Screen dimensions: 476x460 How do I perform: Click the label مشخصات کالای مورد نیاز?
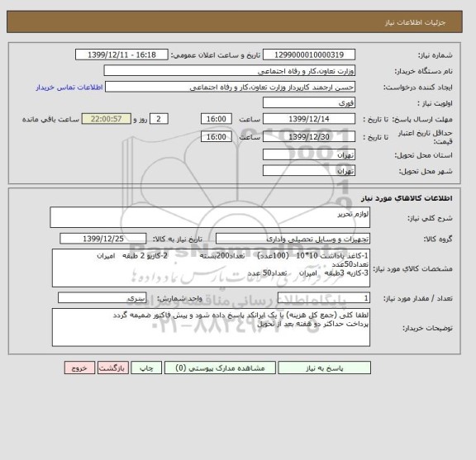click(x=413, y=269)
